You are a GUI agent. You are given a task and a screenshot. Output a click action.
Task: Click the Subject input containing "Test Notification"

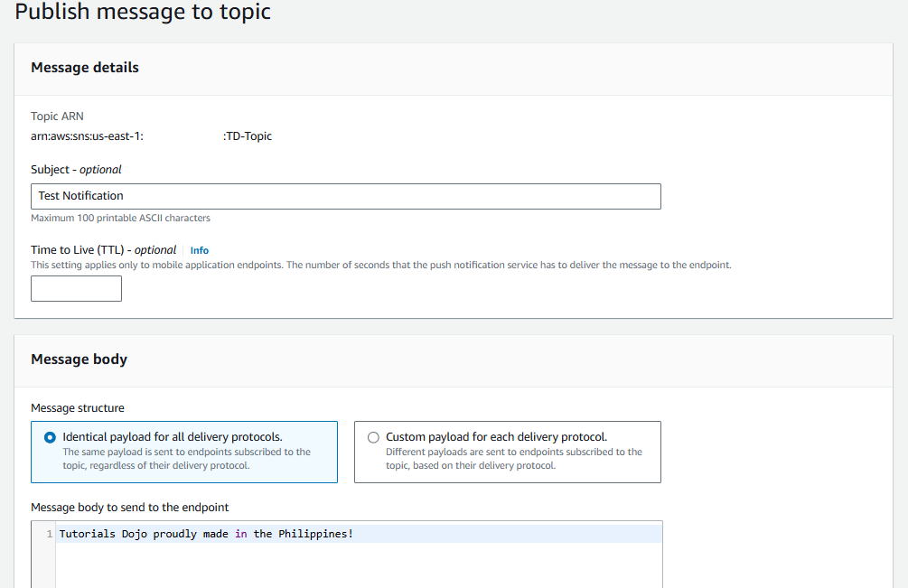(x=345, y=196)
